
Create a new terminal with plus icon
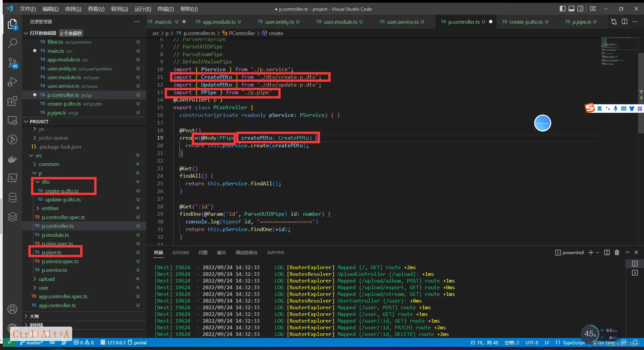pos(591,252)
